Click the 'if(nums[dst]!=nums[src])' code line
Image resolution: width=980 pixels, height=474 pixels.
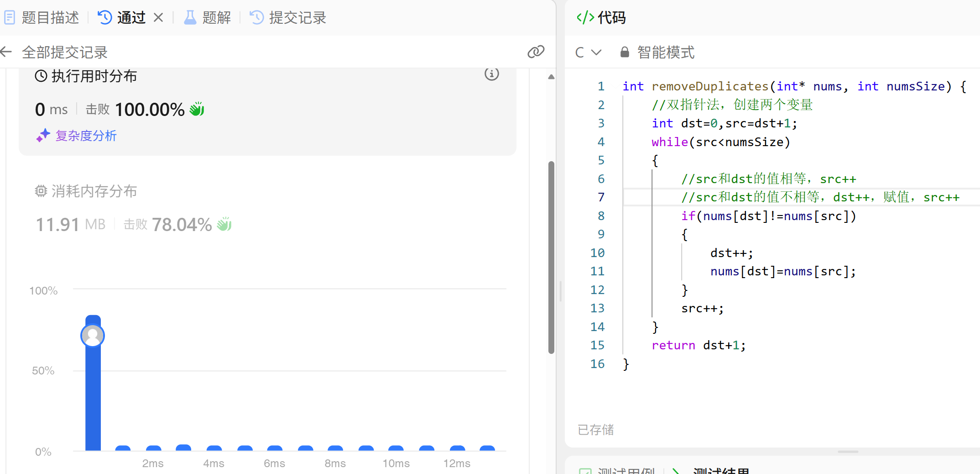[769, 216]
